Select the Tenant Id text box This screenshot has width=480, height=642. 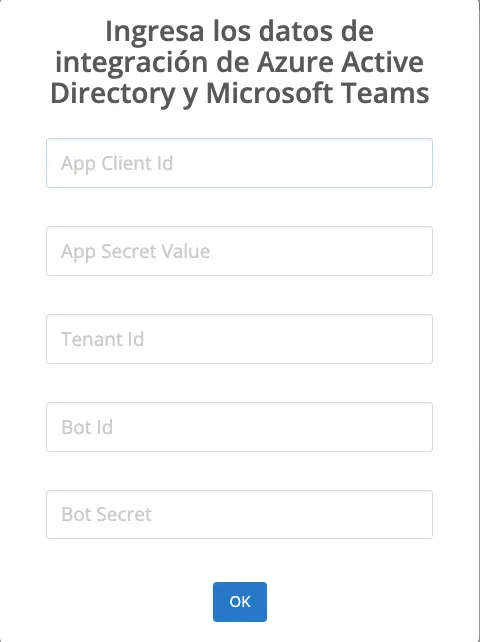tap(239, 339)
